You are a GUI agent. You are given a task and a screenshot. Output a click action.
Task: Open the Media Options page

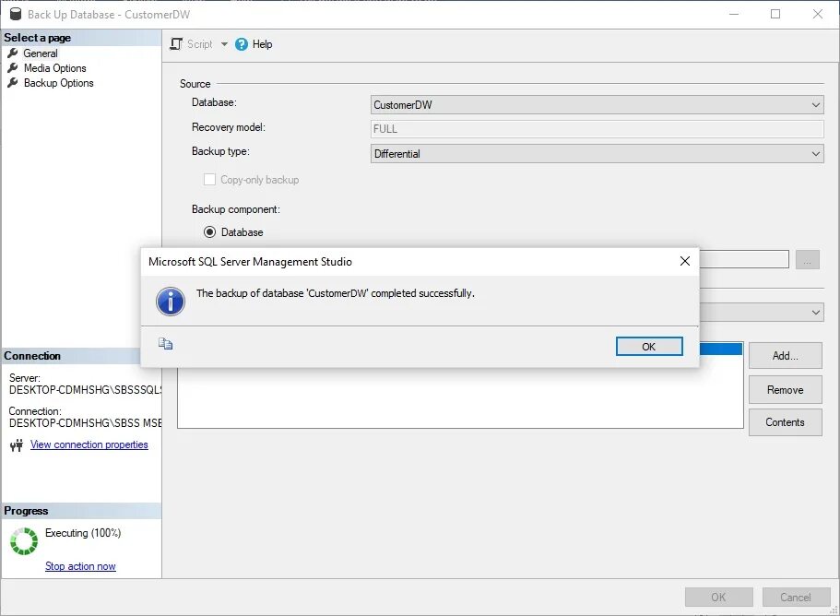pos(54,68)
